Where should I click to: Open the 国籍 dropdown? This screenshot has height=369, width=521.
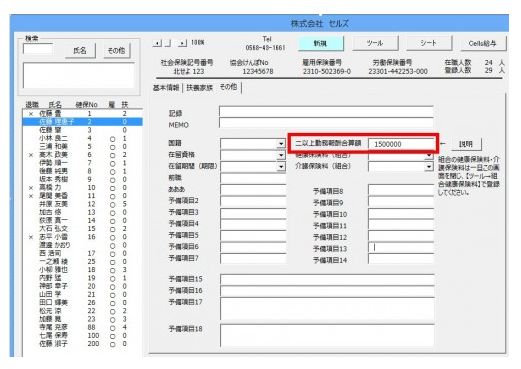281,144
